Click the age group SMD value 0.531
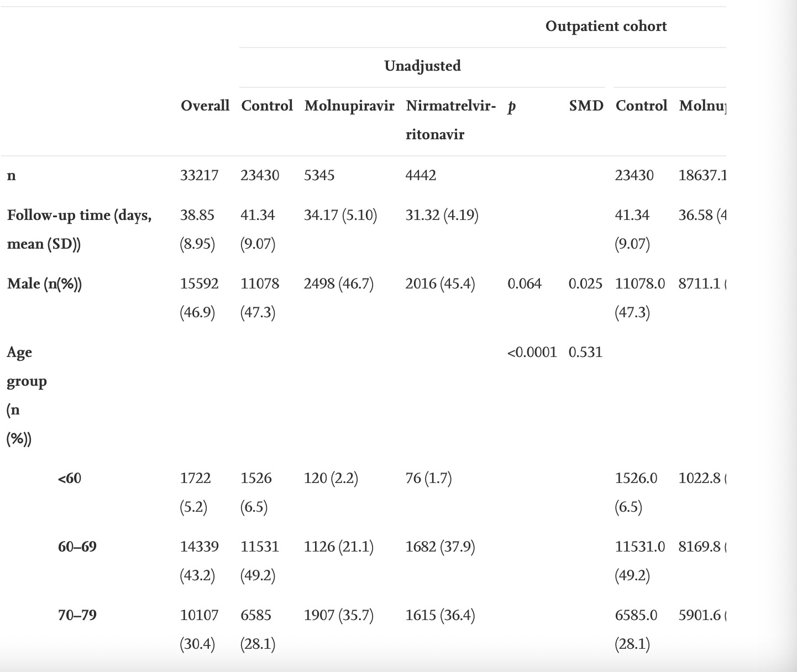 pos(585,353)
